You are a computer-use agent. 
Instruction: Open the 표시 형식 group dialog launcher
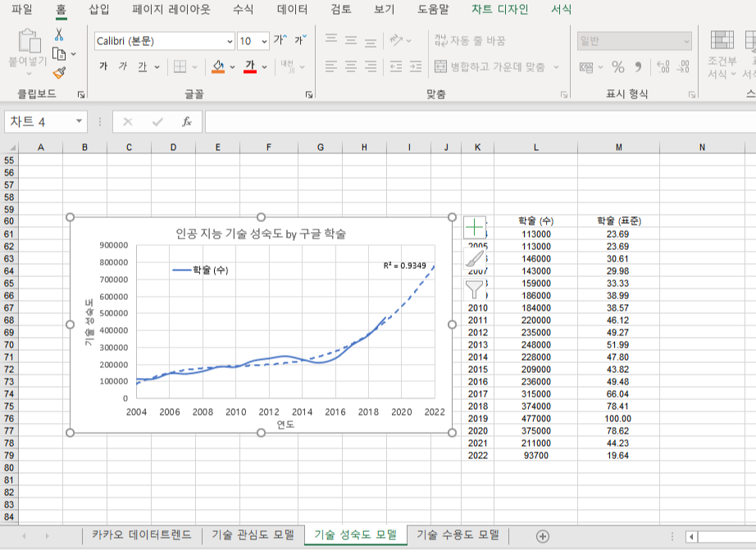(x=692, y=95)
